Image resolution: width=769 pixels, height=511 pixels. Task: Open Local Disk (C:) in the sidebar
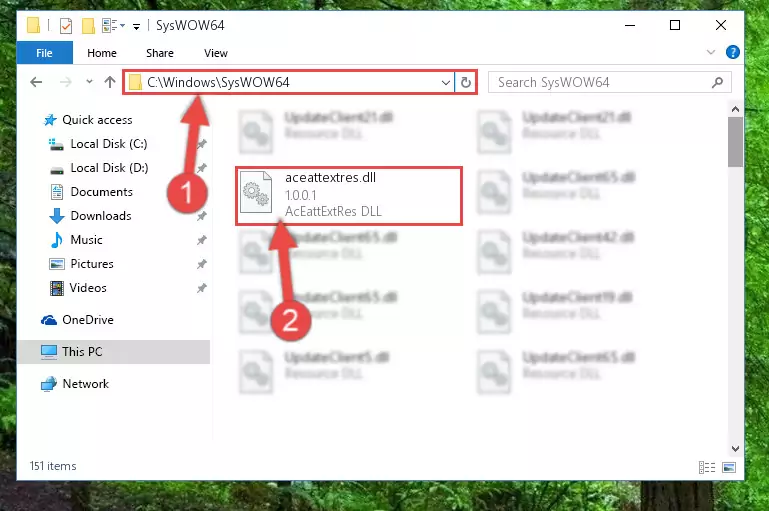click(x=98, y=144)
